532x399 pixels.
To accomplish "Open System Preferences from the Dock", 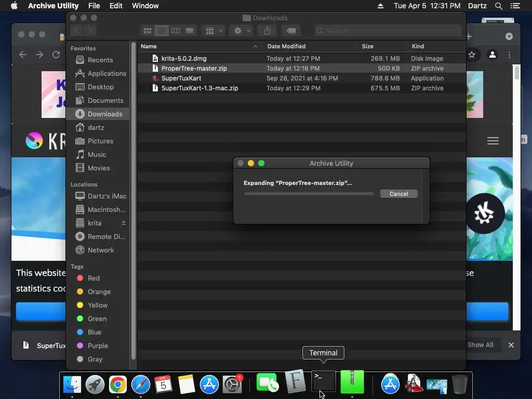I will coord(232,384).
